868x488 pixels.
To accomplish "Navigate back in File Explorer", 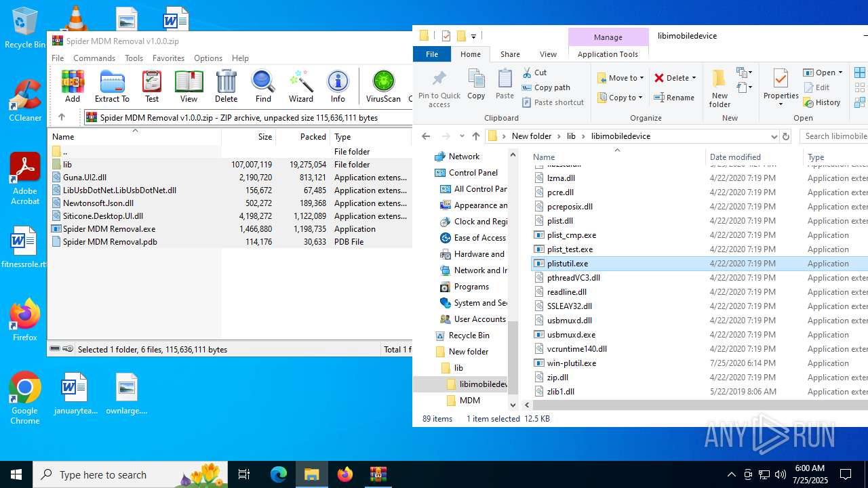I will click(426, 136).
